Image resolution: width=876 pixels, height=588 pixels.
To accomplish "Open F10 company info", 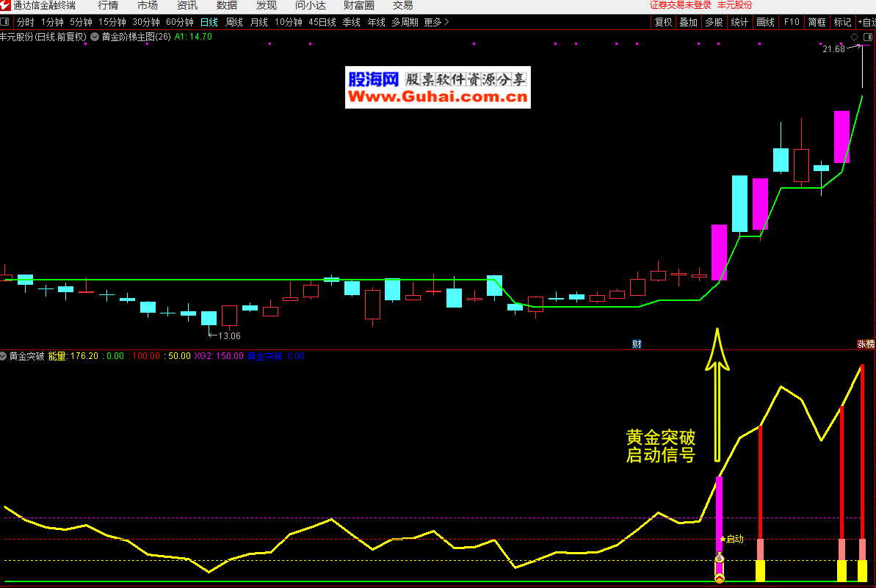I will point(791,22).
